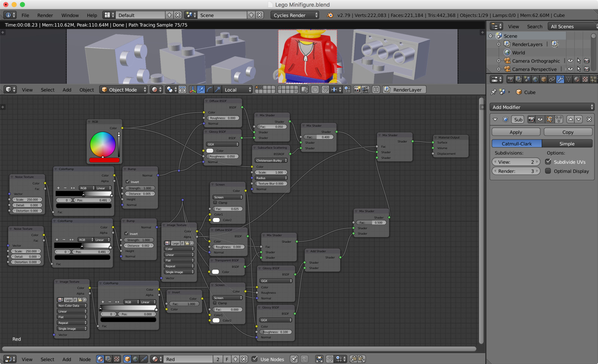598x364 pixels.
Task: Click the RenderLayer selector button
Action: pos(404,90)
